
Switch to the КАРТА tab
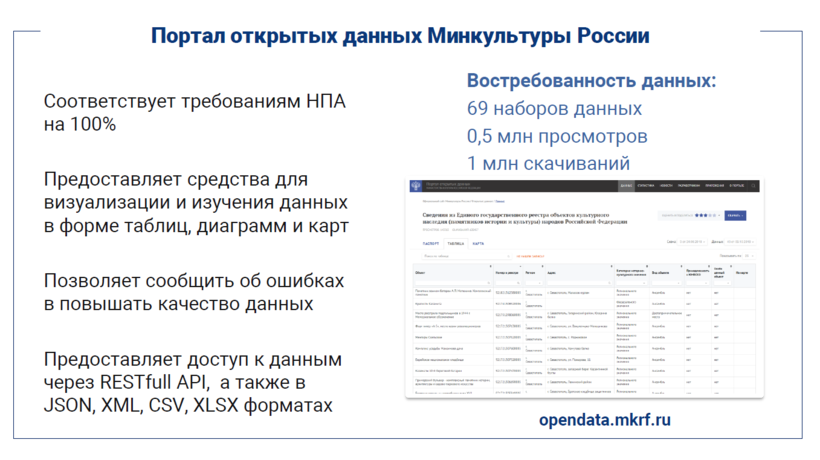[x=479, y=242]
